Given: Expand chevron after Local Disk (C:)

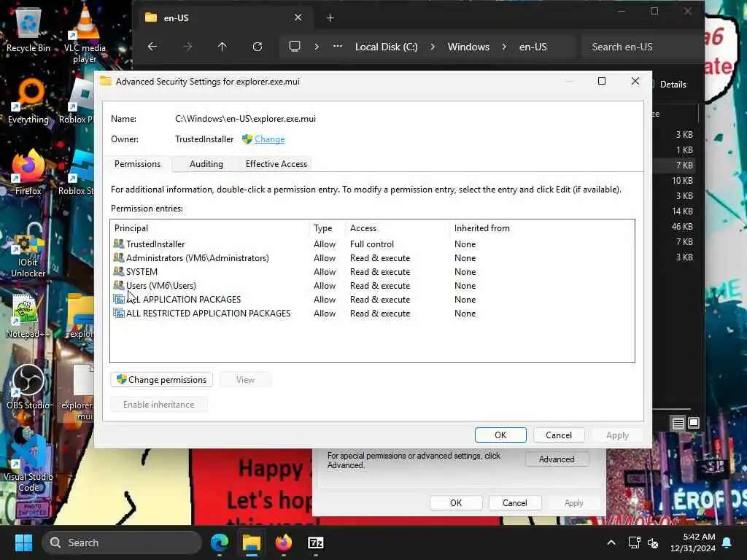Looking at the screenshot, I should [x=432, y=47].
